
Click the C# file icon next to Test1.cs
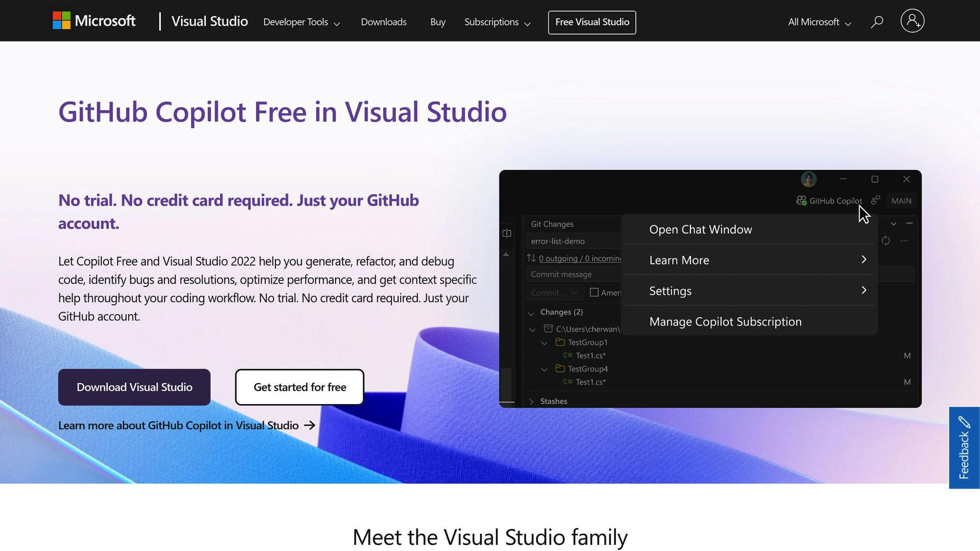(x=568, y=355)
